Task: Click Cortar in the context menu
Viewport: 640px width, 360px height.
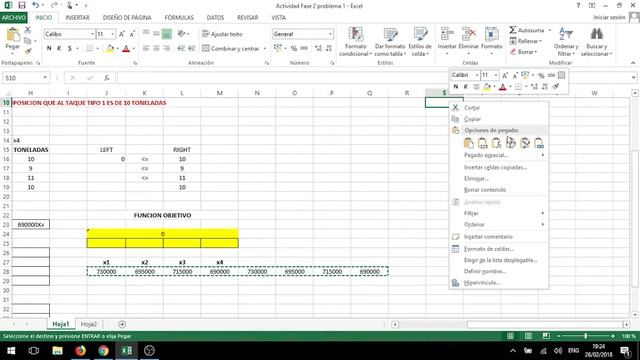Action: tap(472, 108)
